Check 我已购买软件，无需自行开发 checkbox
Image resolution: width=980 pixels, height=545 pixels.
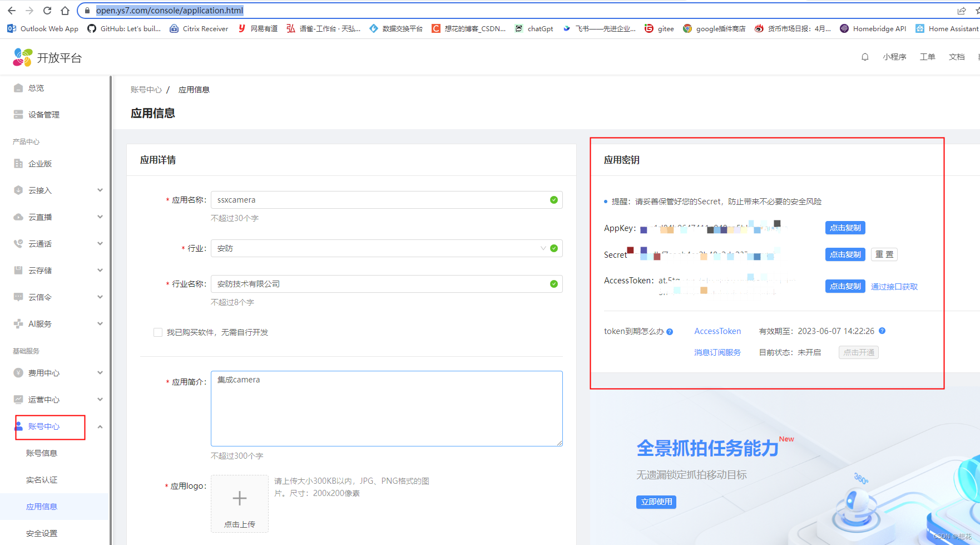click(158, 332)
